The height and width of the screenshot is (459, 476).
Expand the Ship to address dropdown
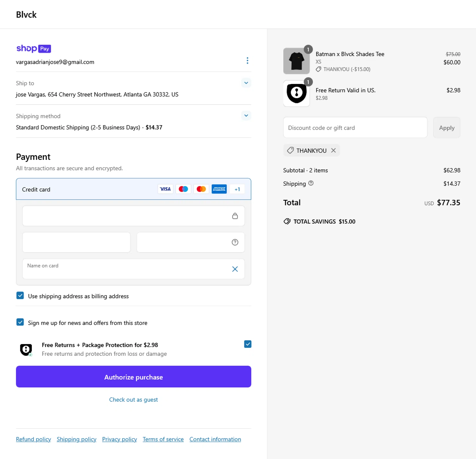click(246, 83)
